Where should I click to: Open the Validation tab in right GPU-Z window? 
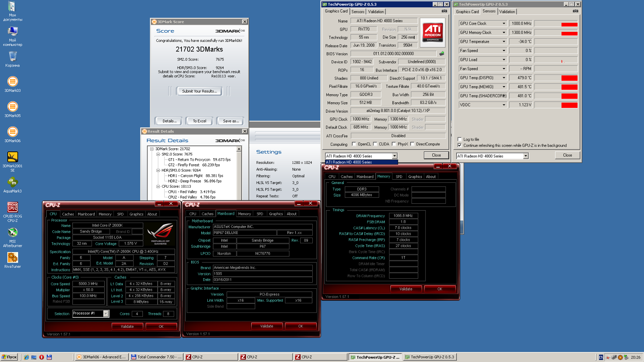click(x=507, y=12)
